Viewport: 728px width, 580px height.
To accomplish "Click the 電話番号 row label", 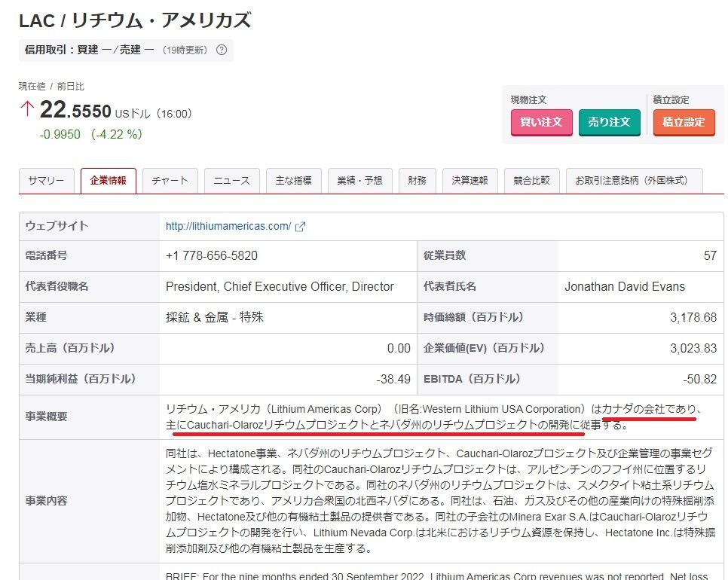I will 46,255.
